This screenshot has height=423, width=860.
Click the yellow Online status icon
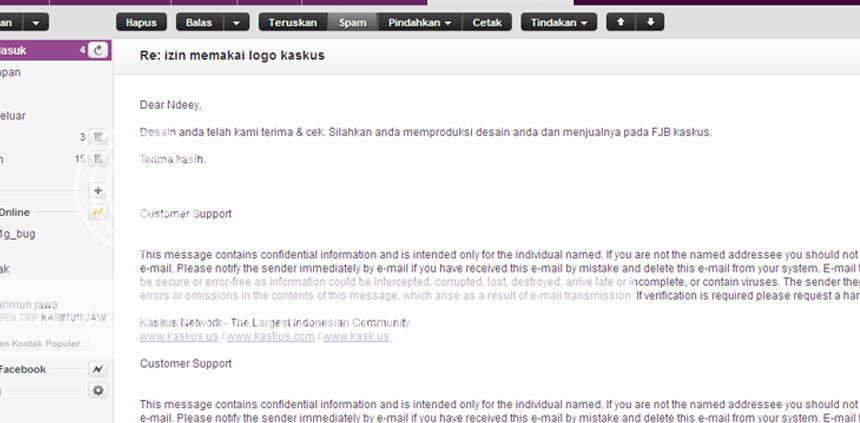coord(98,212)
